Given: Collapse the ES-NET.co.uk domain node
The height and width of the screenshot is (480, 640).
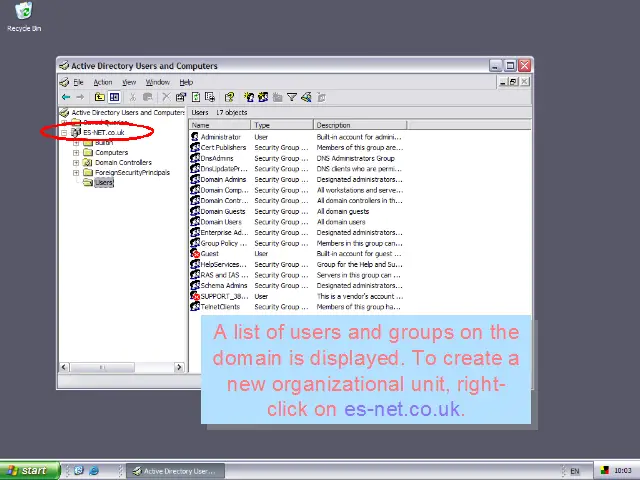Looking at the screenshot, I should coord(64,133).
